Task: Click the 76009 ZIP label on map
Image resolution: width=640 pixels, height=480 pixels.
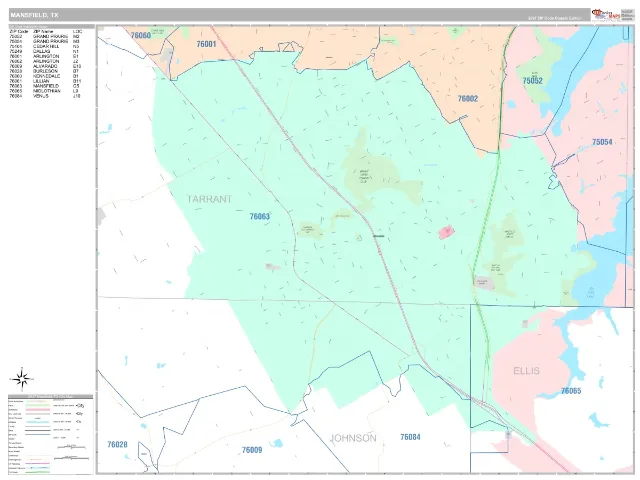Action: click(x=252, y=450)
